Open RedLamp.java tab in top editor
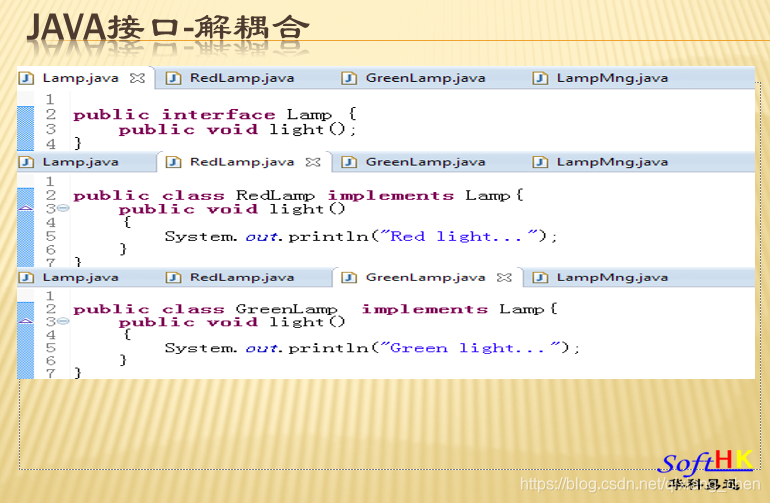Image resolution: width=770 pixels, height=503 pixels. [242, 78]
